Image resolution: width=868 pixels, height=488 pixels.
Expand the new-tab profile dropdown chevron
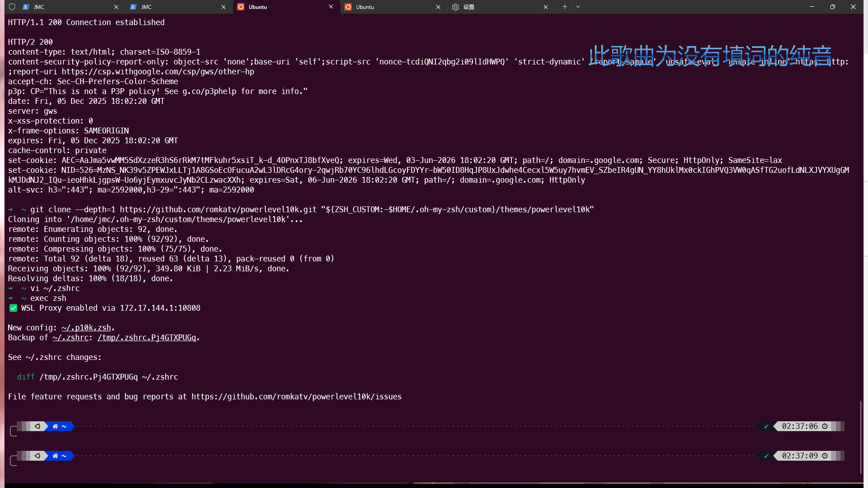coord(578,7)
